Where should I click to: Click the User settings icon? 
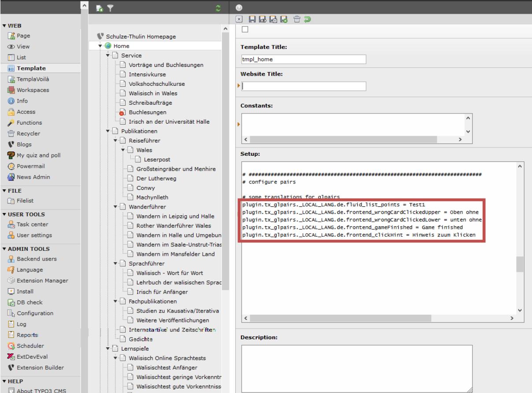pos(12,235)
